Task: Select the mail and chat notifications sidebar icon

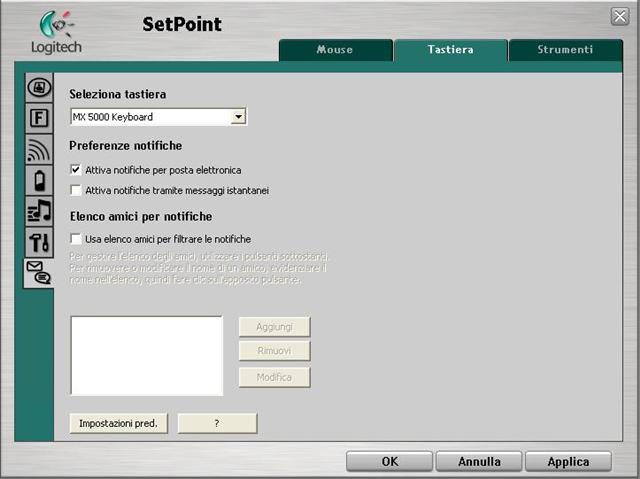Action: coord(39,273)
